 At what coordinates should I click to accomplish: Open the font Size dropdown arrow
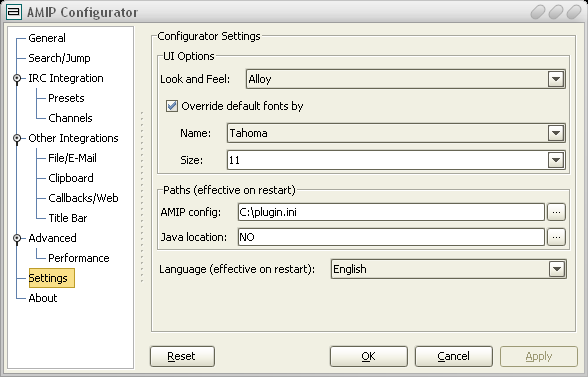[x=556, y=160]
